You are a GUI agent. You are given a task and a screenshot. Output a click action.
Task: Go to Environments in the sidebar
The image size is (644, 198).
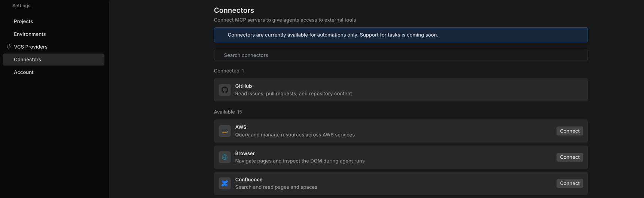[x=30, y=34]
